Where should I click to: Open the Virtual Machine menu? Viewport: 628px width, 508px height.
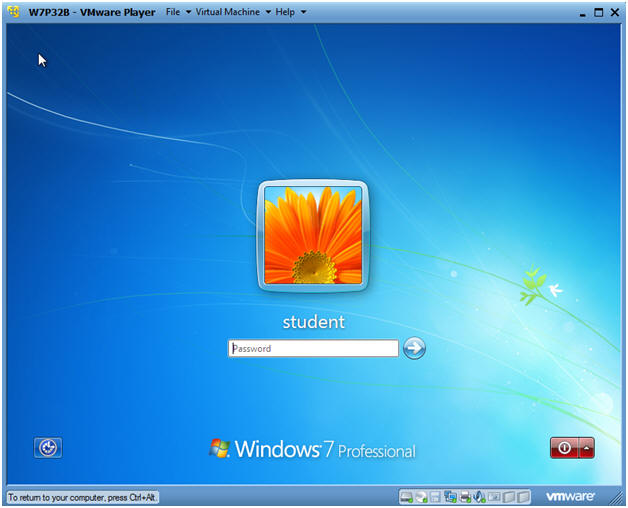pyautogui.click(x=227, y=12)
